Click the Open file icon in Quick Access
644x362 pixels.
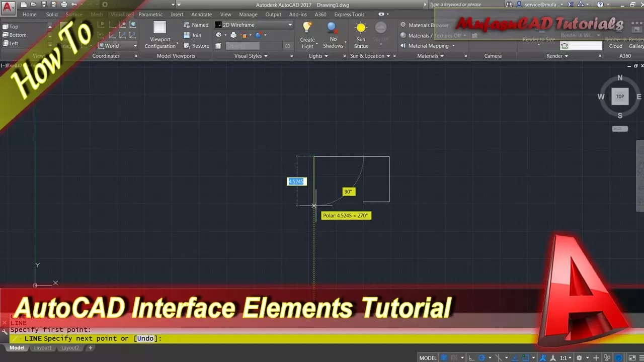click(x=33, y=5)
